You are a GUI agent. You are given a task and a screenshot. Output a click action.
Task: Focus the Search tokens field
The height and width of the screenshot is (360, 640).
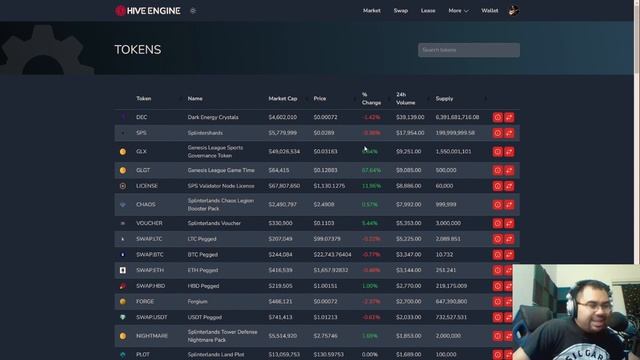pos(469,50)
